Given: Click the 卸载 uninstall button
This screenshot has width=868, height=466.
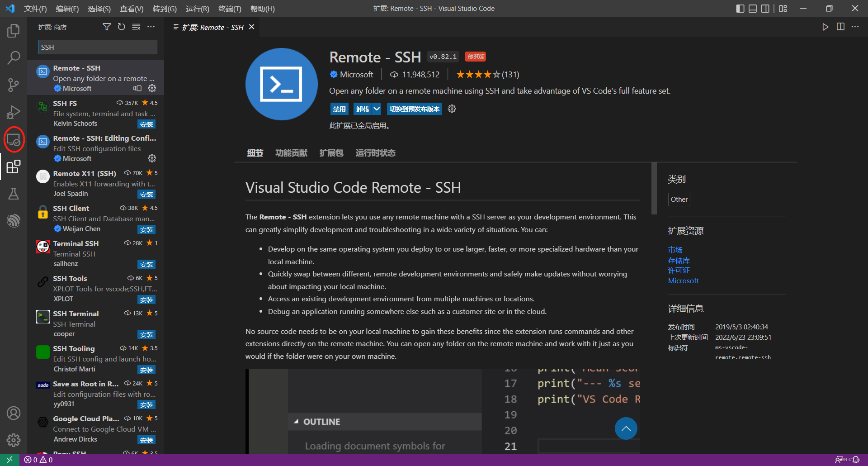Looking at the screenshot, I should point(362,109).
